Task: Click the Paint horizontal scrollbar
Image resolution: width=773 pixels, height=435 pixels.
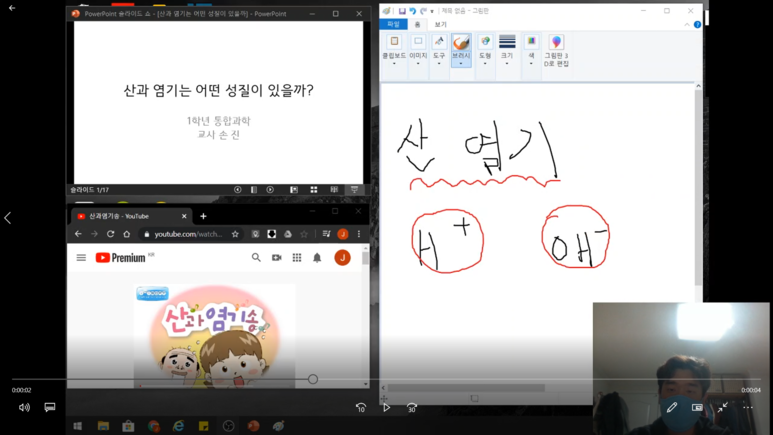Action: 466,388
